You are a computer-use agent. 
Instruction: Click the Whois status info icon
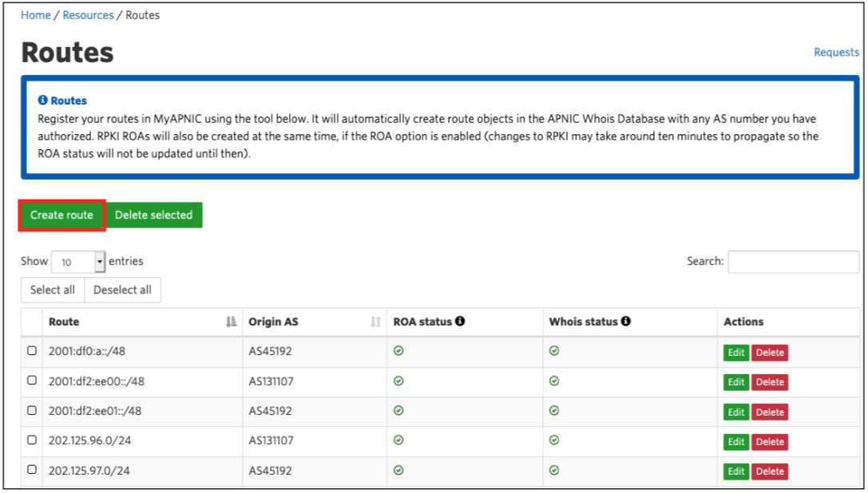pyautogui.click(x=625, y=321)
